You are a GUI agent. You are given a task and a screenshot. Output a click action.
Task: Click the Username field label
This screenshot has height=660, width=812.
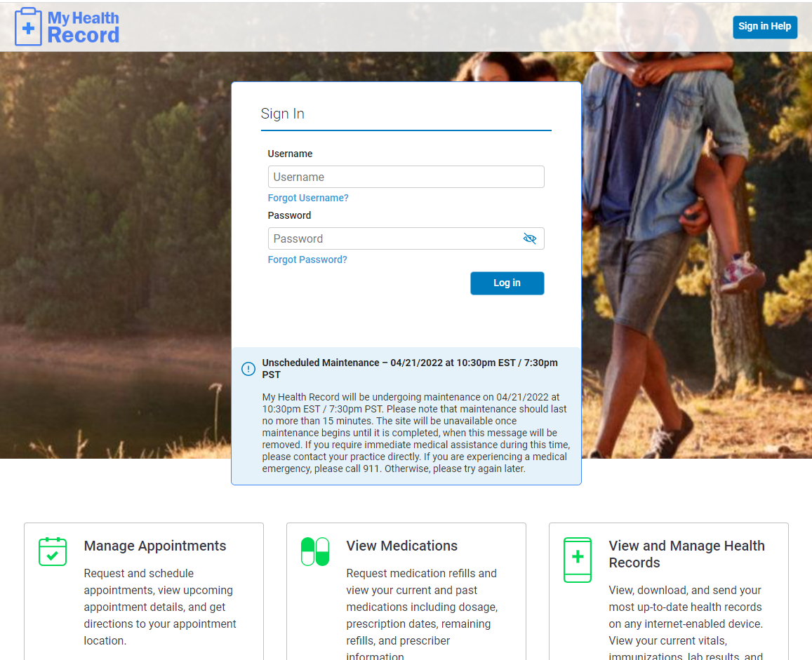click(290, 154)
